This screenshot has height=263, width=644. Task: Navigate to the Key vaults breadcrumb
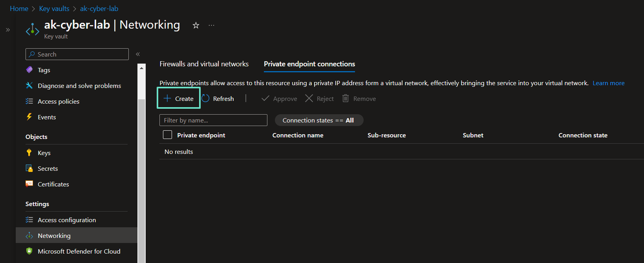(x=54, y=9)
